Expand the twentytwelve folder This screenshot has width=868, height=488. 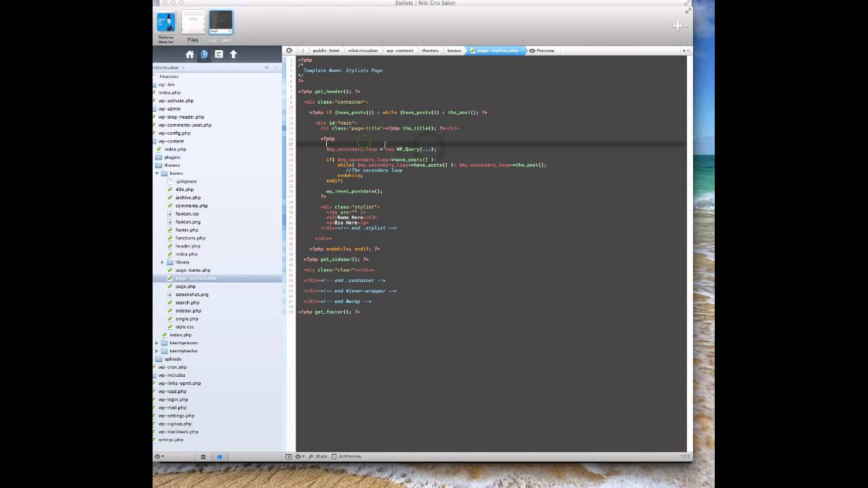point(157,351)
